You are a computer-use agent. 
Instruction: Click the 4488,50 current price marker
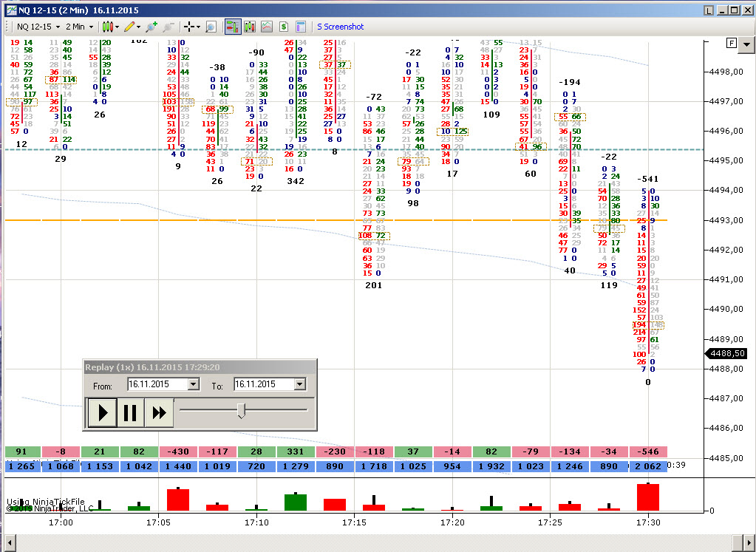(x=726, y=353)
